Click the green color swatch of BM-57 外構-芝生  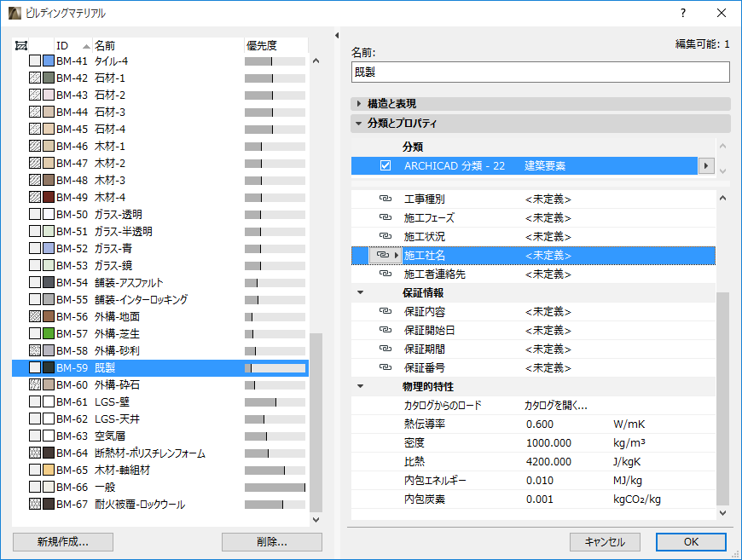[x=49, y=333]
